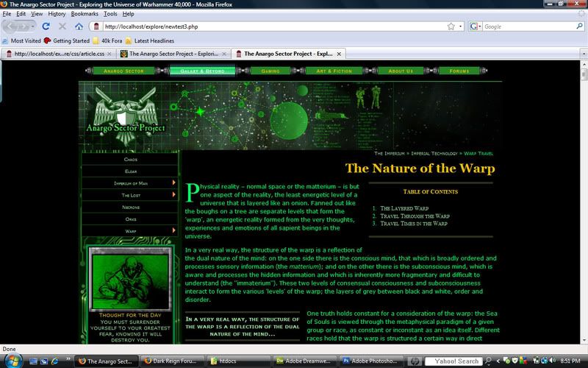Select Eldar in the sidebar menu

[131, 171]
